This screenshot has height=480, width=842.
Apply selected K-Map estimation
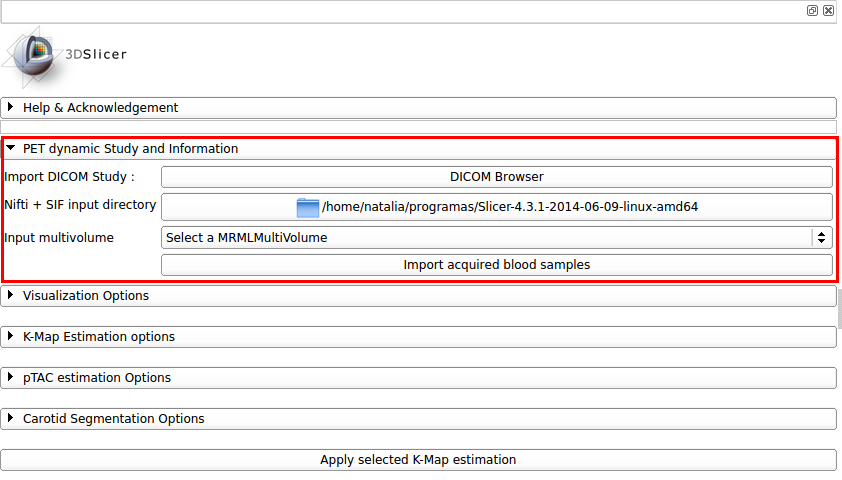(418, 460)
